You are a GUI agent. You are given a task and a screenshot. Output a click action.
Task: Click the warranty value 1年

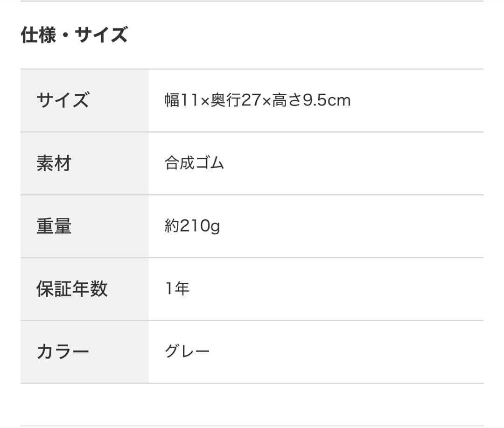[x=177, y=288]
